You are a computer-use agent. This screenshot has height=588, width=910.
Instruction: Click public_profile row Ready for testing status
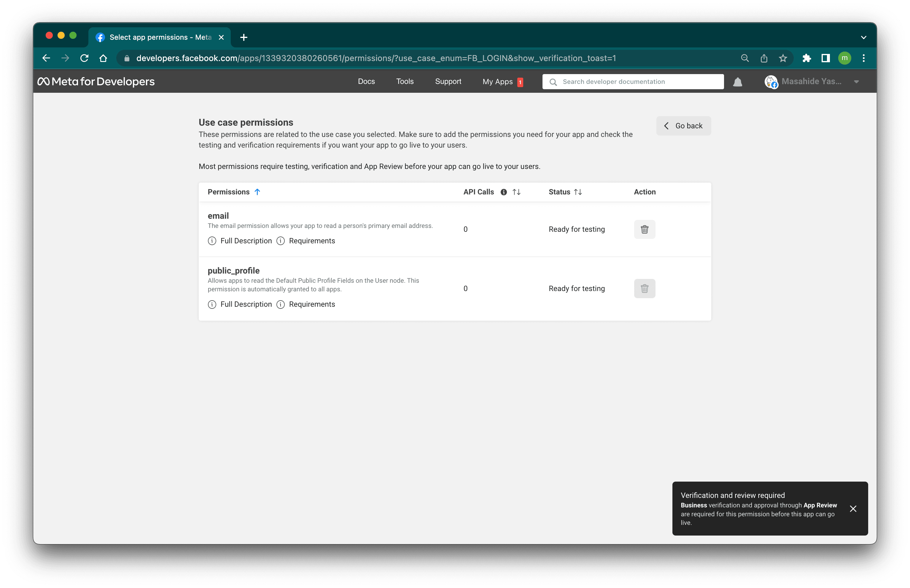point(577,288)
